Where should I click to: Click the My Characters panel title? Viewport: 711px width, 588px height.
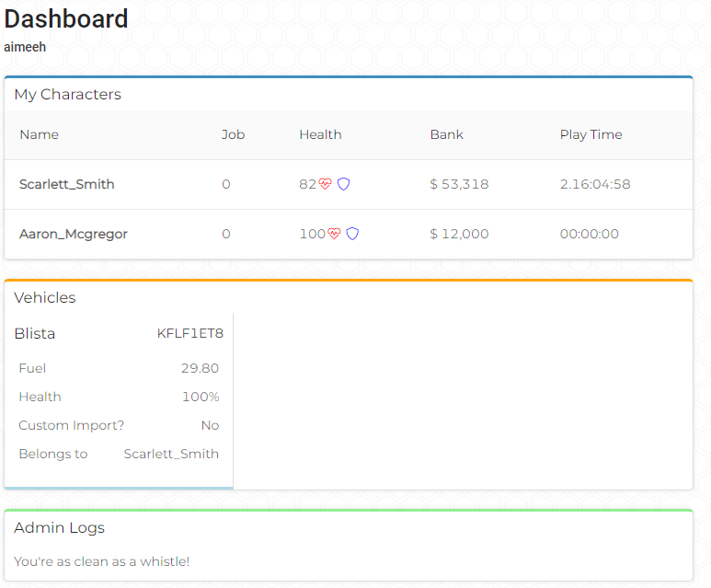[x=67, y=95]
